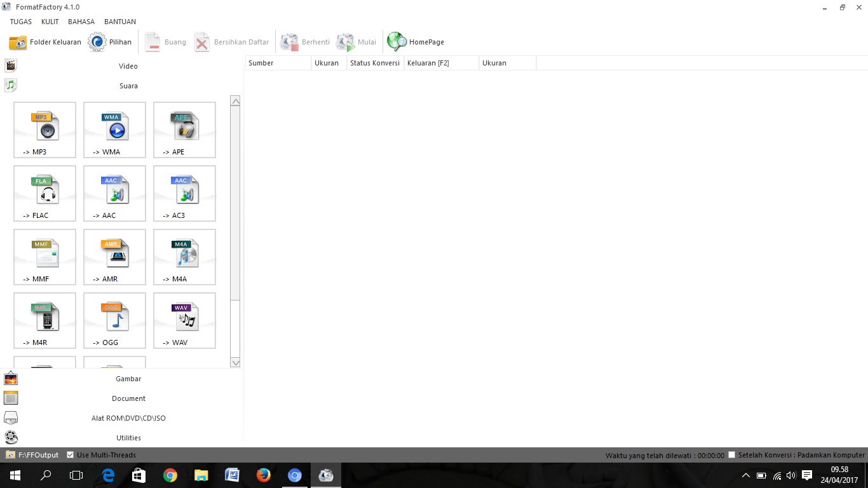This screenshot has height=488, width=868.
Task: Open the Windows Start menu
Action: (15, 475)
